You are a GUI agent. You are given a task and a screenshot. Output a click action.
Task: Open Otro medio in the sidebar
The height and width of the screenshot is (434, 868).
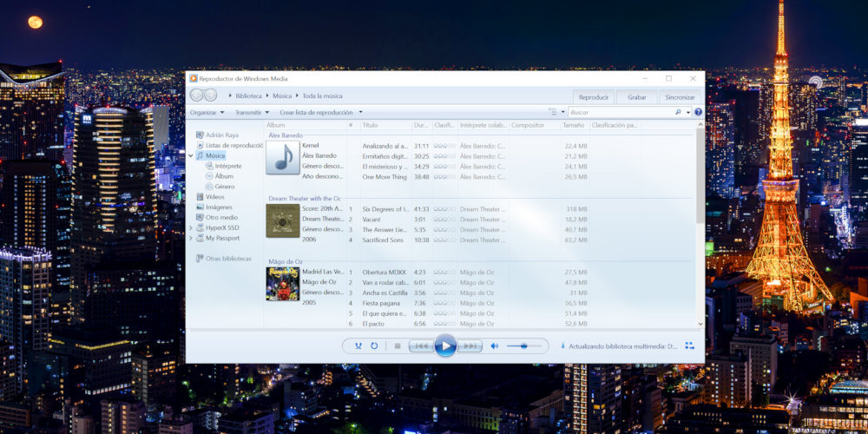click(216, 218)
